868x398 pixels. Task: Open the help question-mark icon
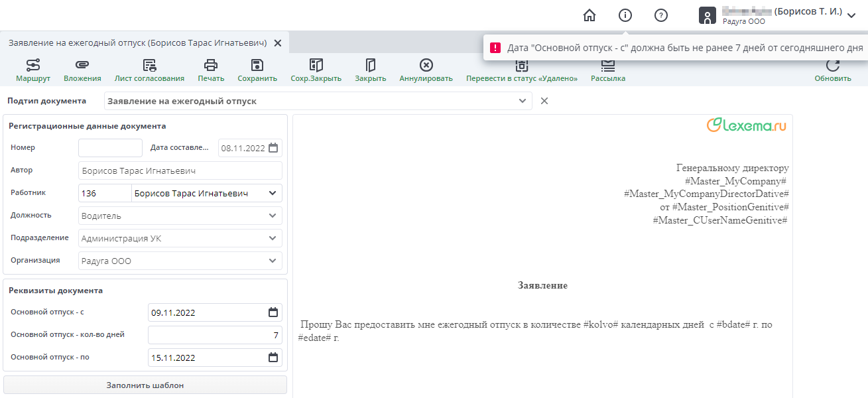point(661,15)
